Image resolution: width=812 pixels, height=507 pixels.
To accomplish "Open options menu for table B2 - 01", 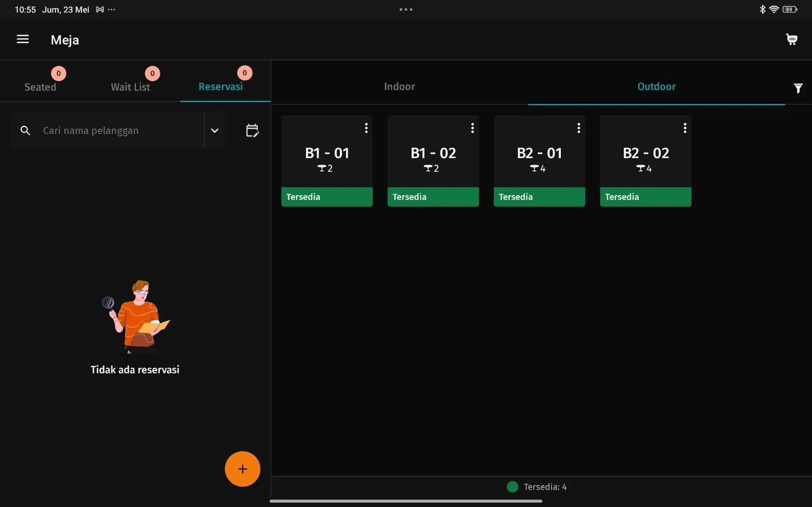I will [x=579, y=128].
